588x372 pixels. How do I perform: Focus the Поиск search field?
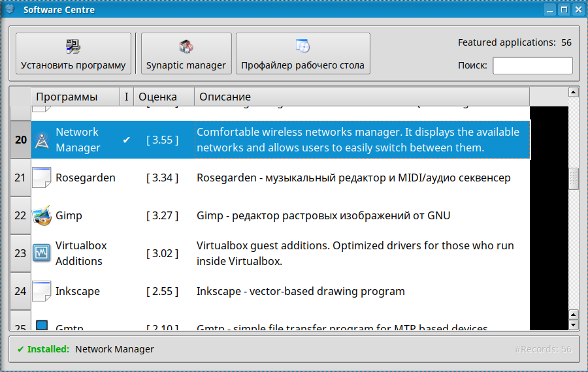coord(532,65)
